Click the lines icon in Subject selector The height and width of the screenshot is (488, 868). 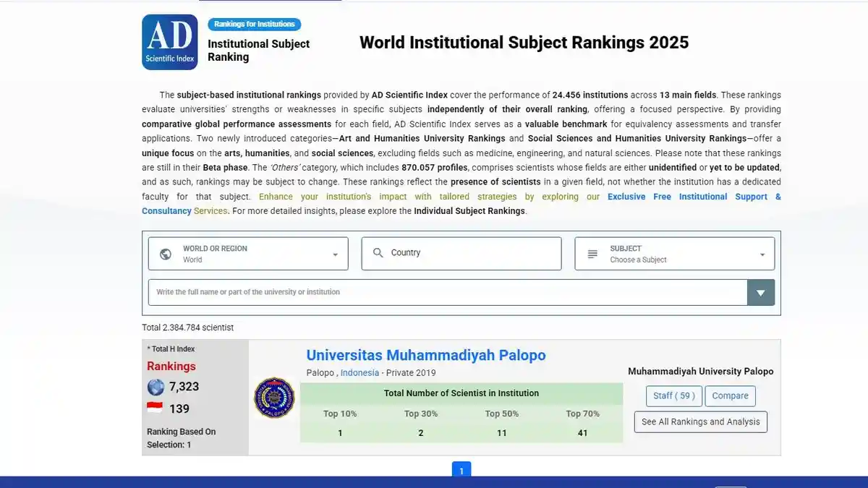pos(592,254)
